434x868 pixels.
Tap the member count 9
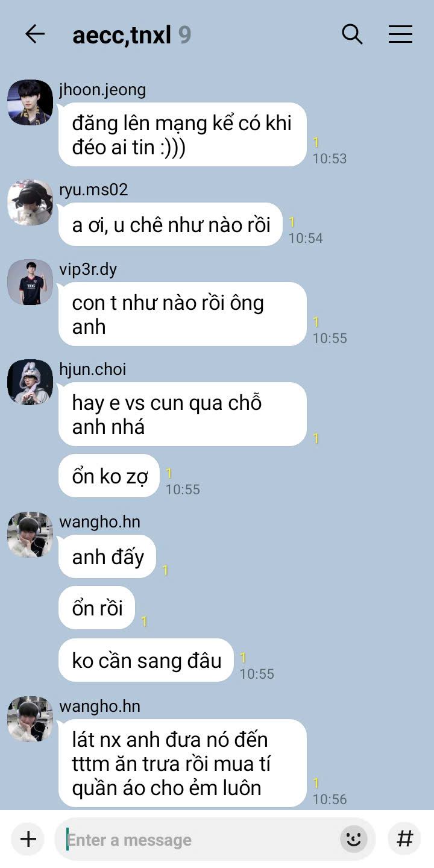pos(184,35)
